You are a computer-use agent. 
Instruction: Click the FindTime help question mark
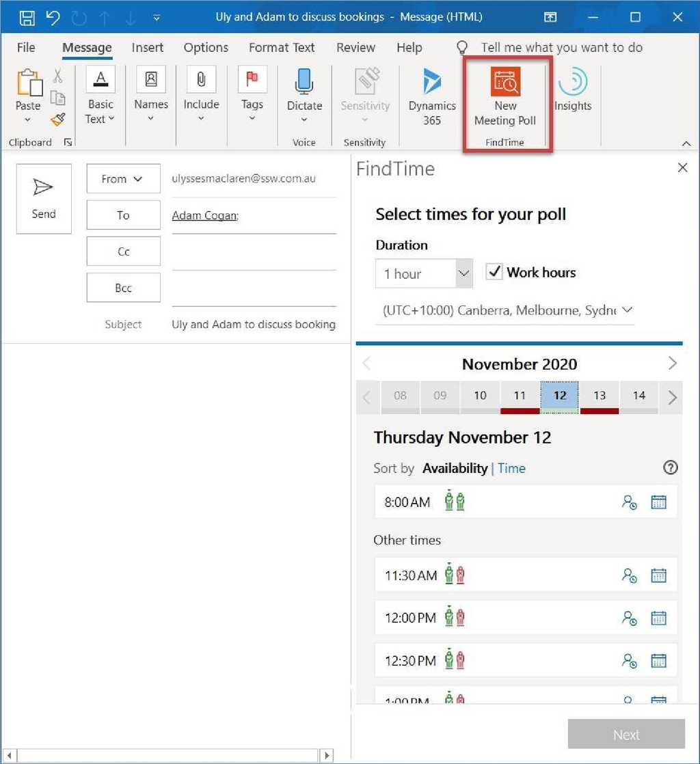tap(670, 467)
